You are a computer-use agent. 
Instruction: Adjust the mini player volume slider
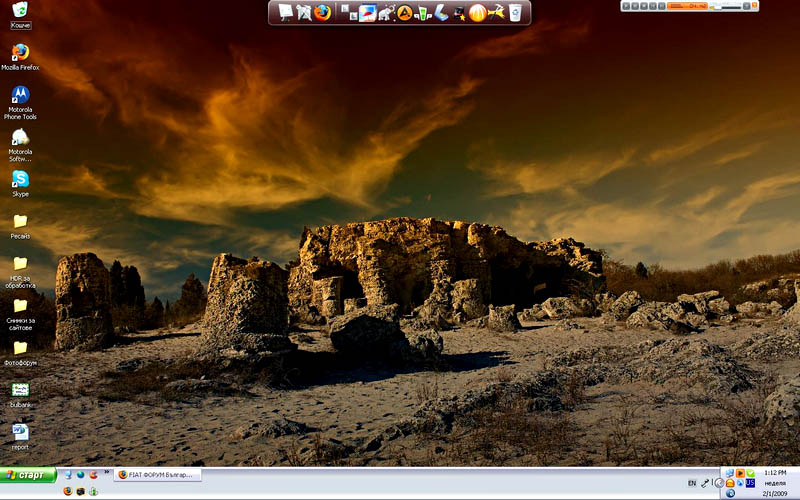click(727, 7)
